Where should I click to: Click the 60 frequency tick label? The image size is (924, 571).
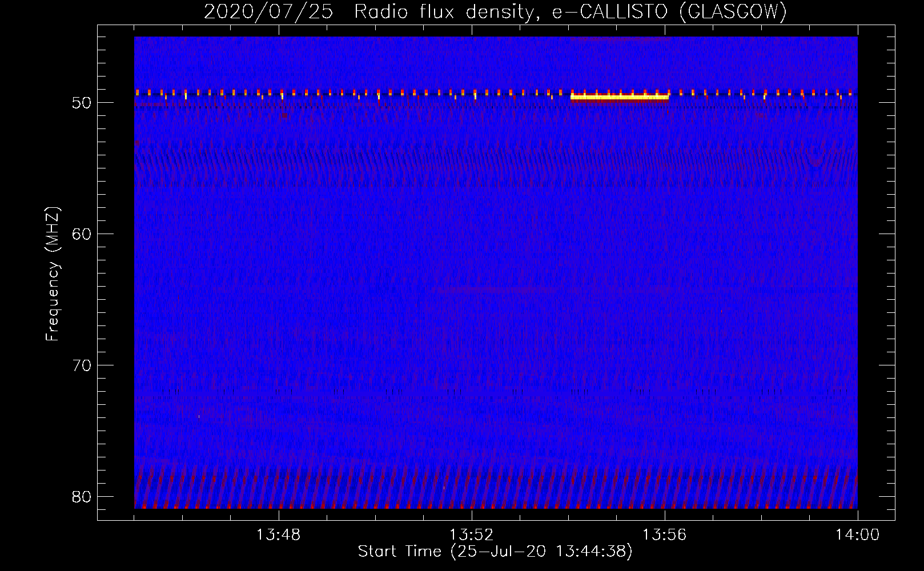(x=82, y=234)
